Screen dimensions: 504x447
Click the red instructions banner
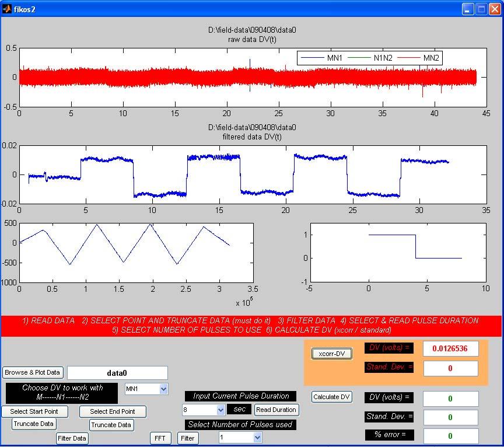pyautogui.click(x=251, y=326)
